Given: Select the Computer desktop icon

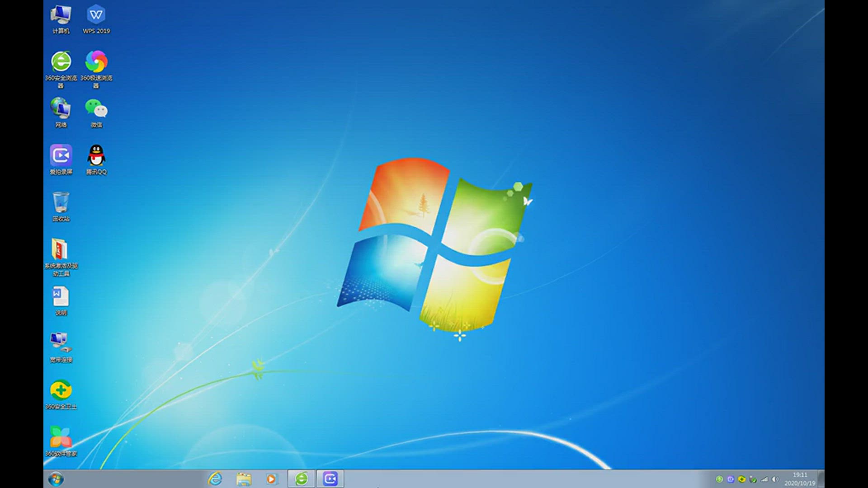Looking at the screenshot, I should click(61, 16).
